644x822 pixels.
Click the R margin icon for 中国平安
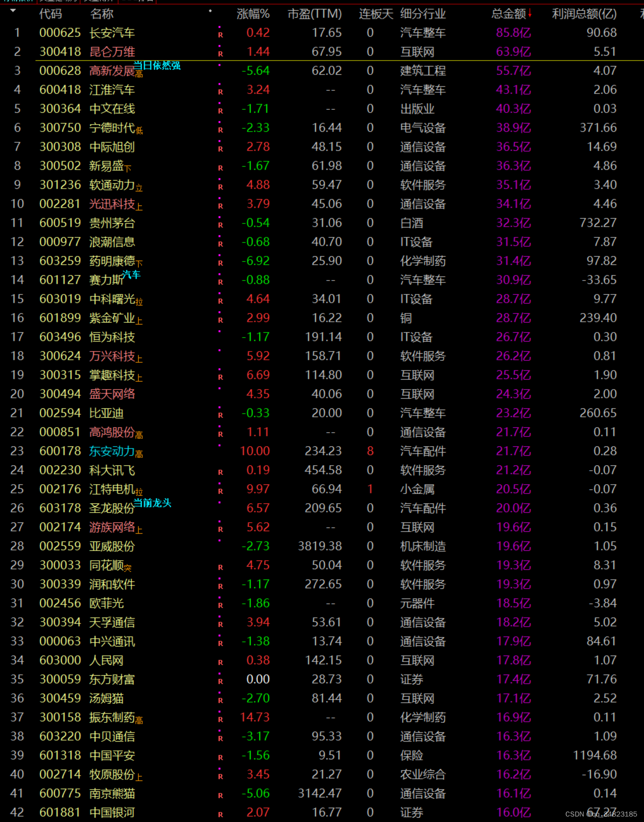point(220,758)
